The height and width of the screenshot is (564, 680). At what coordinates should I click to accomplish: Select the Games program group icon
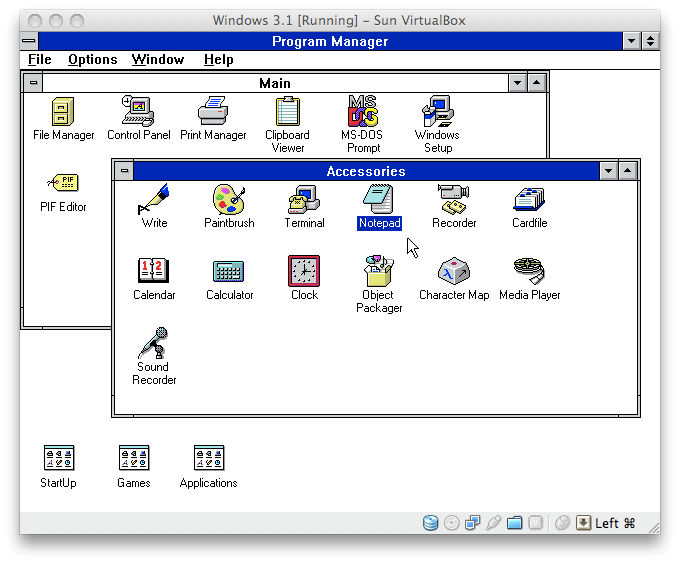pyautogui.click(x=134, y=458)
